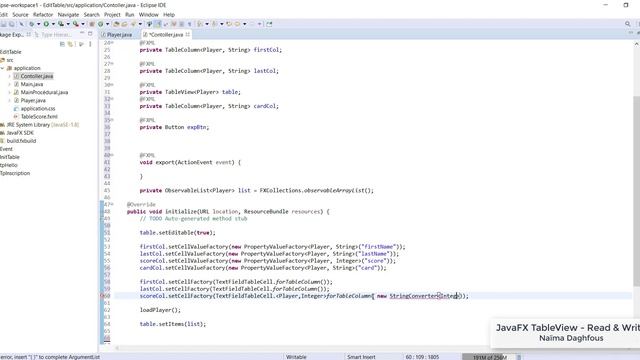This screenshot has height=360, width=640.
Task: Open the Run menu
Action: [129, 15]
